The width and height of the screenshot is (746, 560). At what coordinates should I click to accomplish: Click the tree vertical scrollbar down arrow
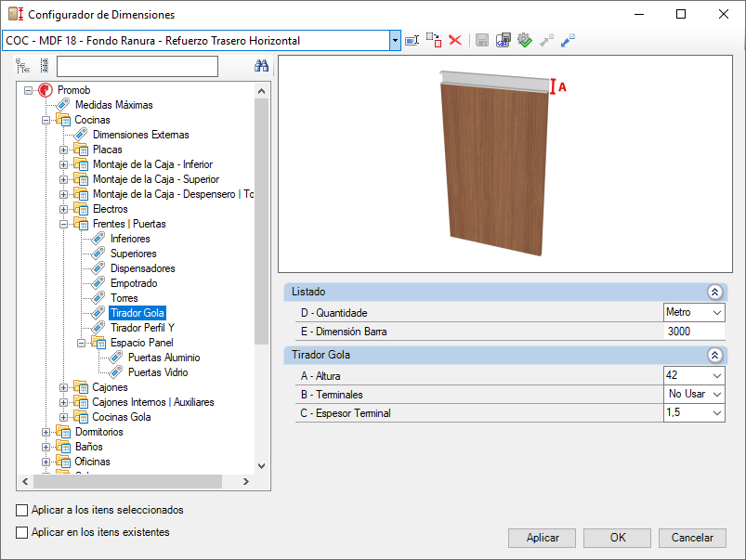pyautogui.click(x=261, y=466)
